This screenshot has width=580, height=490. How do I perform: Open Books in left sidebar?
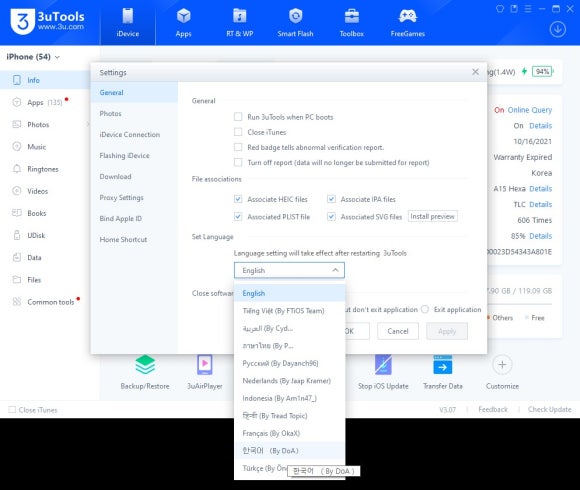coord(44,213)
